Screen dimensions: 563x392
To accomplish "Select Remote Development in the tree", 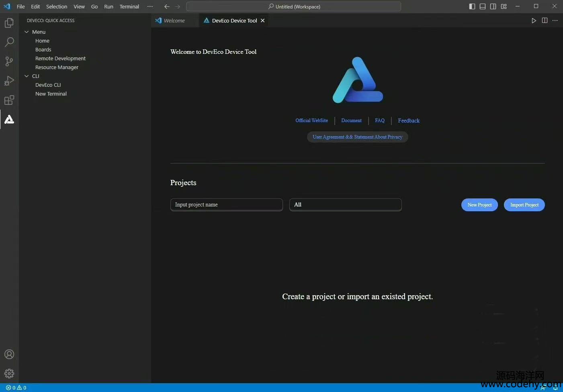I will coord(60,58).
